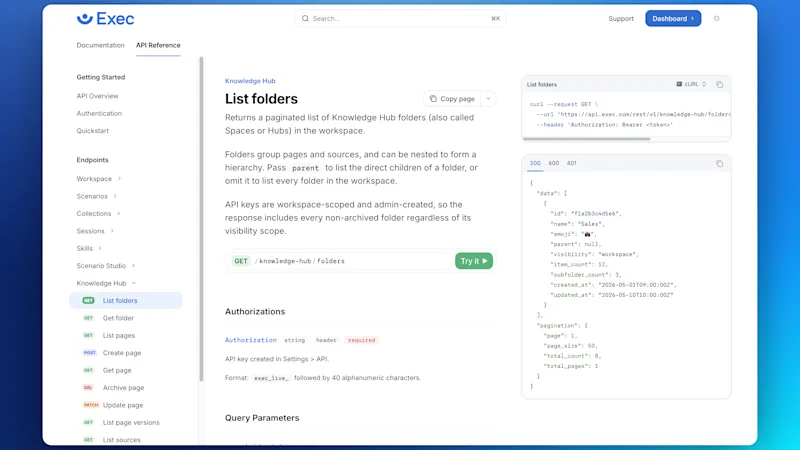The height and width of the screenshot is (450, 800).
Task: Click the Support link
Action: tap(621, 18)
